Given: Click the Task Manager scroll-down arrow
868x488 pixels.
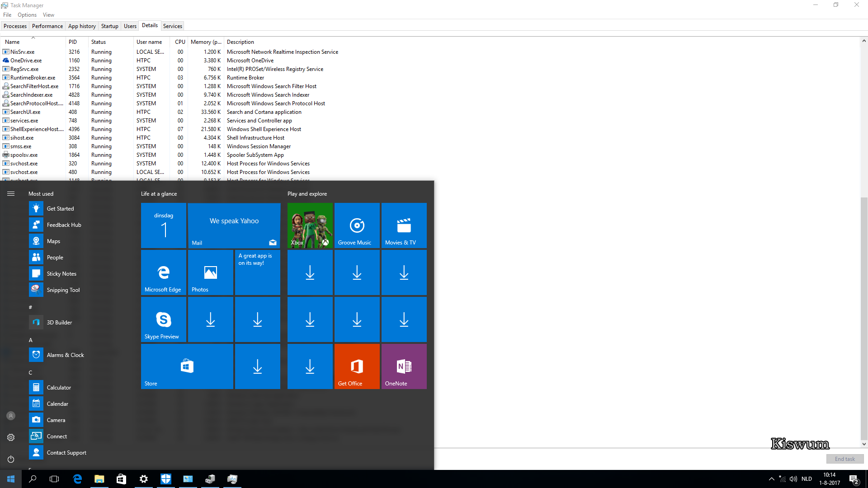Looking at the screenshot, I should coord(864,444).
